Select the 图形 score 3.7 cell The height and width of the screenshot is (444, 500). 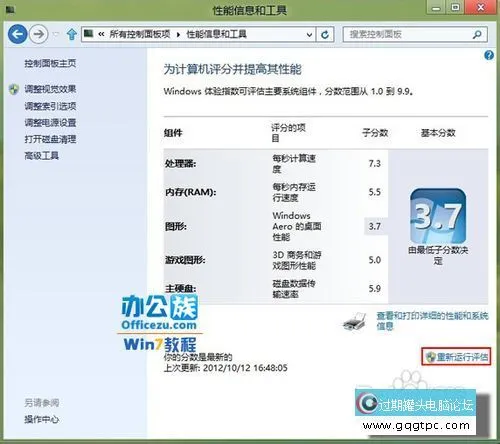375,226
